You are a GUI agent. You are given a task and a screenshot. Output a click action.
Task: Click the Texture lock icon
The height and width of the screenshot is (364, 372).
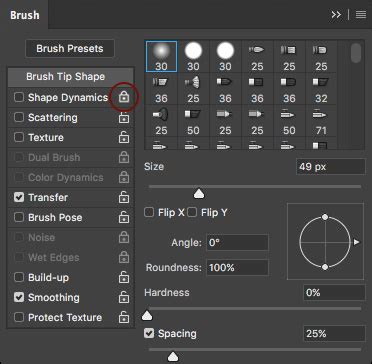point(124,137)
